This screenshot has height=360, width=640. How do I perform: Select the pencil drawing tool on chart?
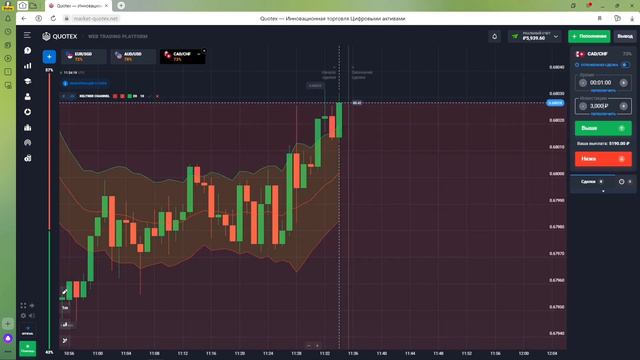(x=65, y=291)
